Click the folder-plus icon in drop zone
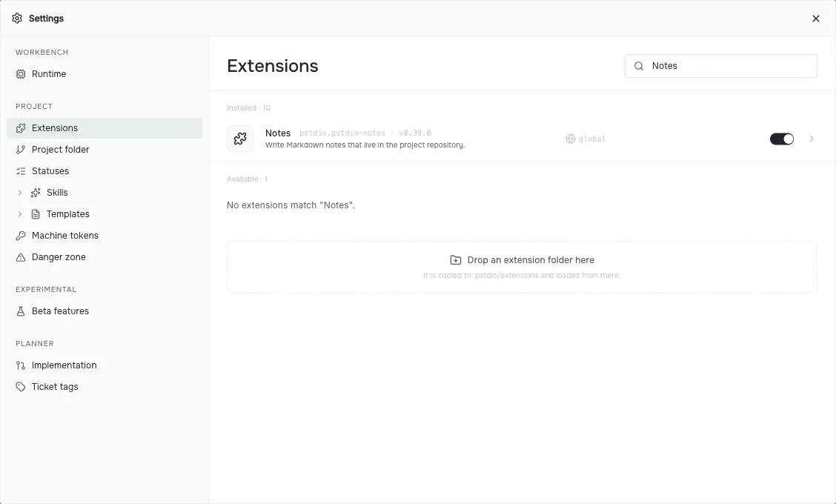836x504 pixels. 456,260
